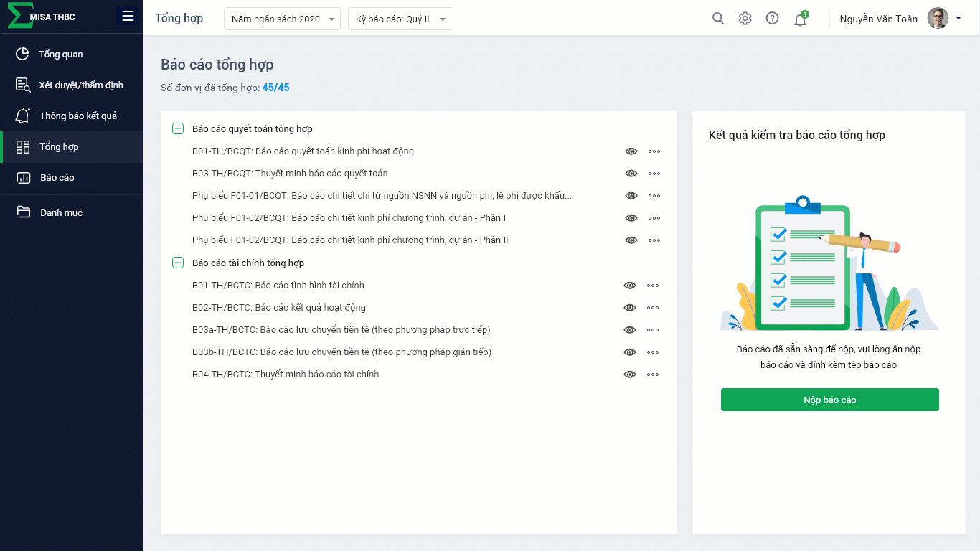Open the help question mark icon
The image size is (980, 551).
pos(772,19)
